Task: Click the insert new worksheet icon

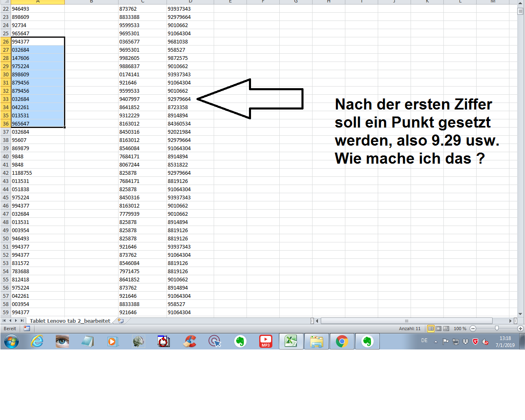Action: tap(121, 321)
